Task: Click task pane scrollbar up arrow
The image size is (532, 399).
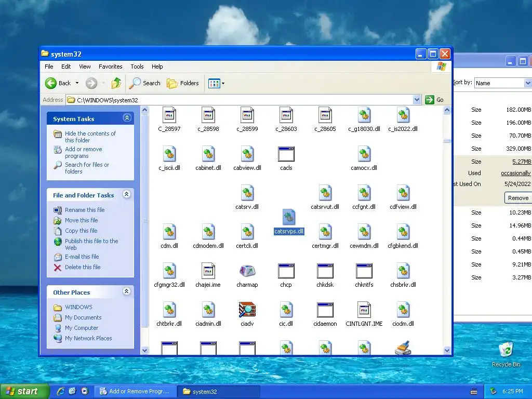Action: pos(144,110)
